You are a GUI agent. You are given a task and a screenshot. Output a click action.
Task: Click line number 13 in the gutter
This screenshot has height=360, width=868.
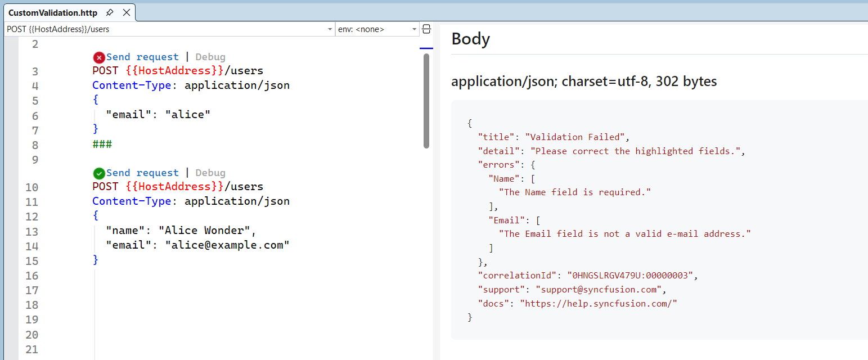[32, 232]
